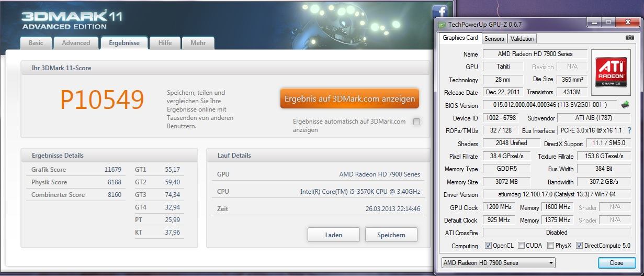
Task: Click the BIOS Version field
Action: pyautogui.click(x=550, y=105)
